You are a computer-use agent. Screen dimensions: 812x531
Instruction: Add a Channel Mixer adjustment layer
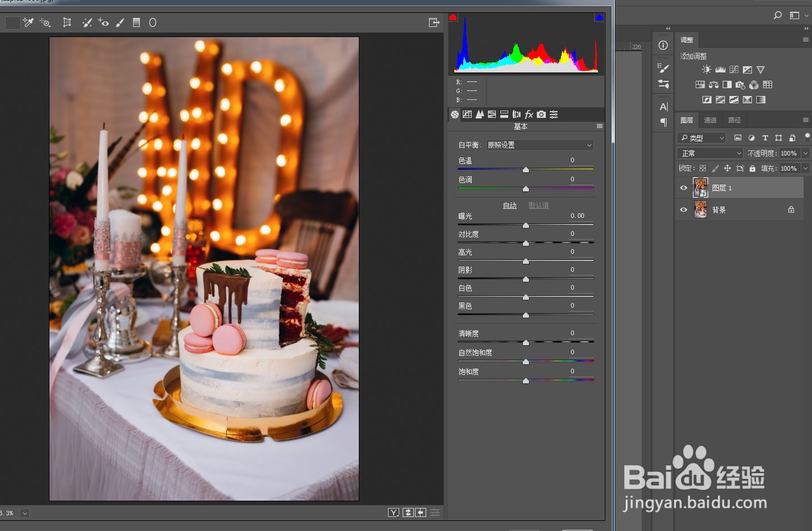[754, 85]
